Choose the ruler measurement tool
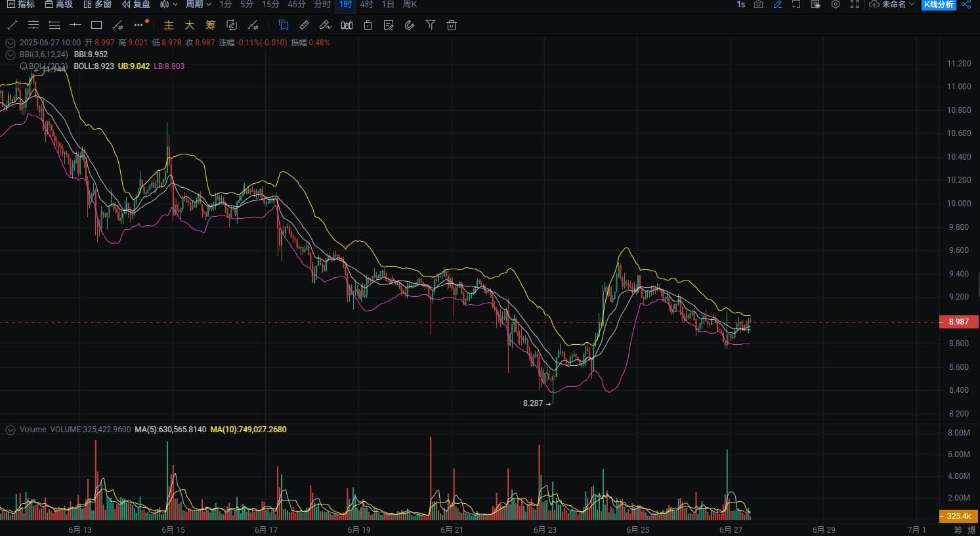Viewport: 980px width, 536px height. [304, 25]
